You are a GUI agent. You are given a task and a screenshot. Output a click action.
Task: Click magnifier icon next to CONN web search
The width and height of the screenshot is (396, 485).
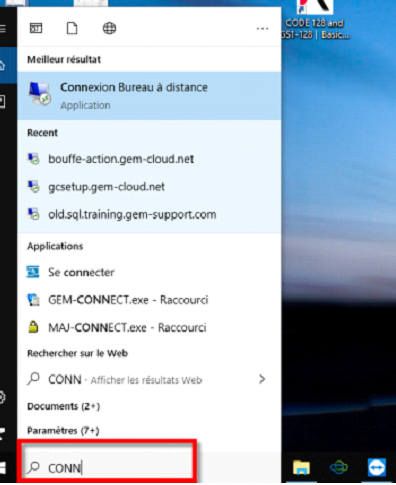coord(33,379)
